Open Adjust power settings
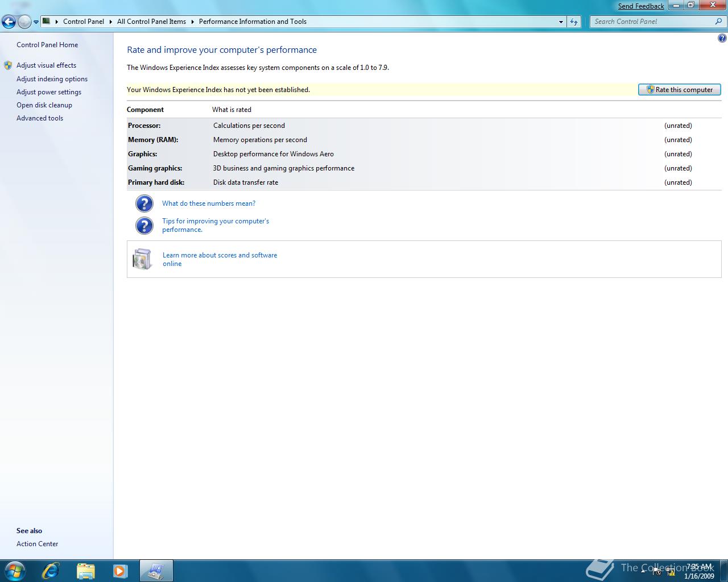 pos(49,92)
